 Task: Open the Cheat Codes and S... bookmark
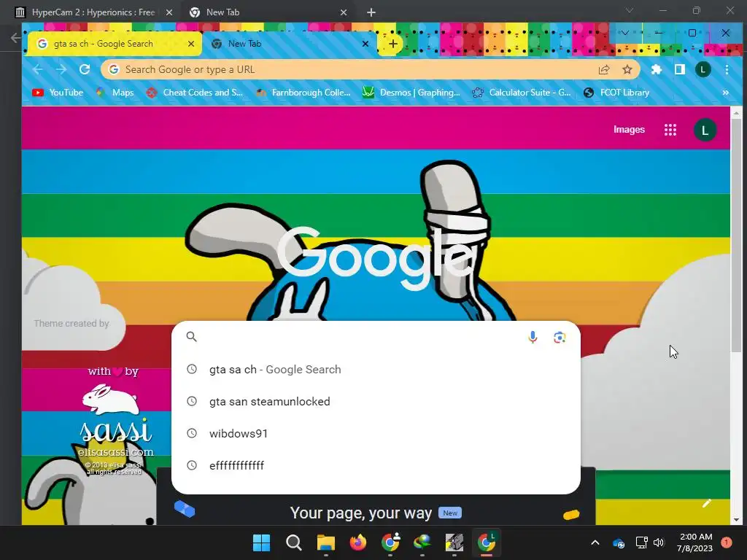pyautogui.click(x=195, y=93)
